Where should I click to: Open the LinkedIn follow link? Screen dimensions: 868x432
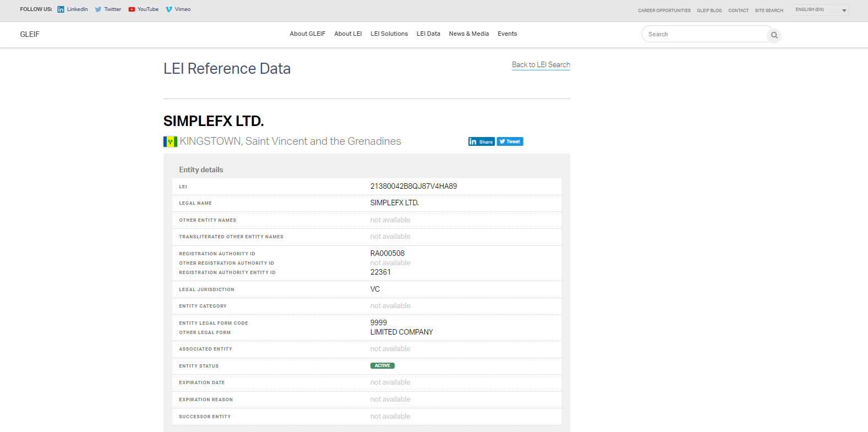click(x=73, y=9)
